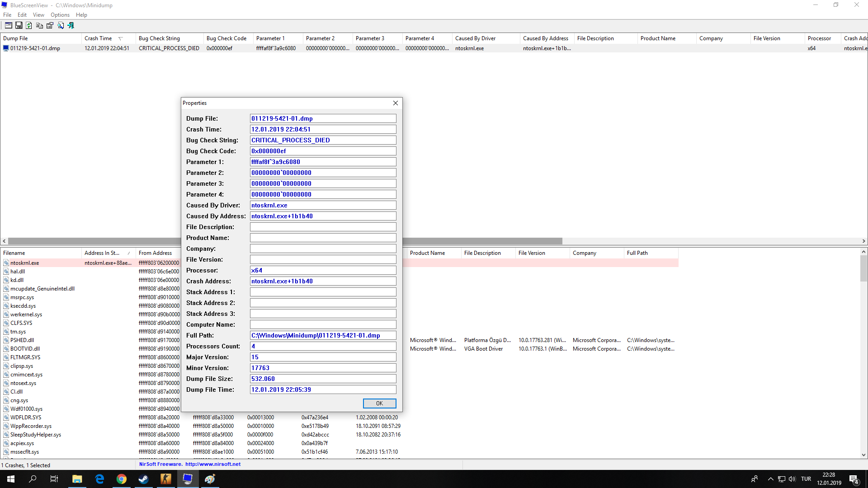Viewport: 868px width, 488px height.
Task: Select mcupdate_GenuineIntel.dll row
Action: (42, 289)
